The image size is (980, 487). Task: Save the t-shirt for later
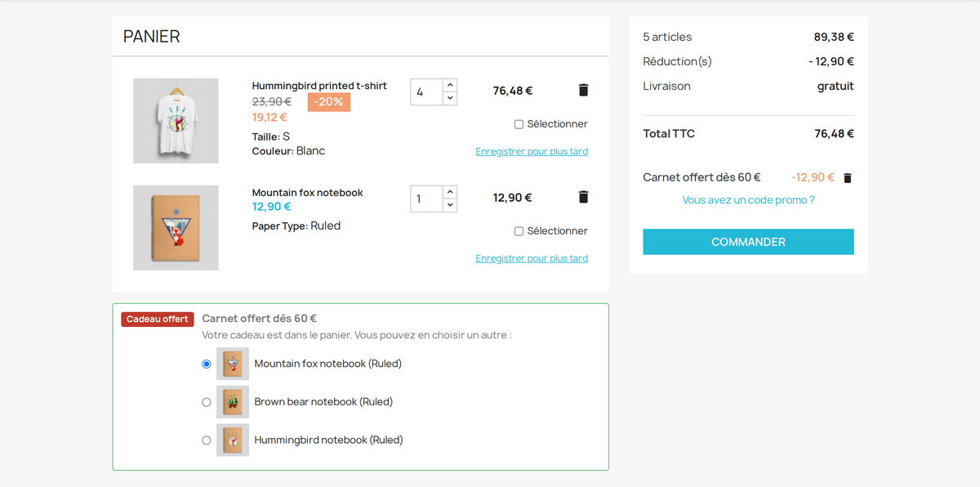point(532,151)
